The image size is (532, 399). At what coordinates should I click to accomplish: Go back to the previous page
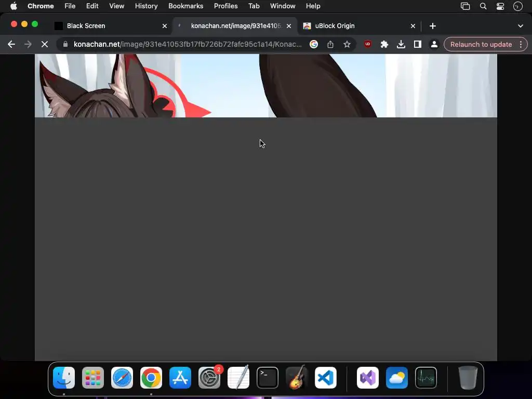[x=11, y=45]
